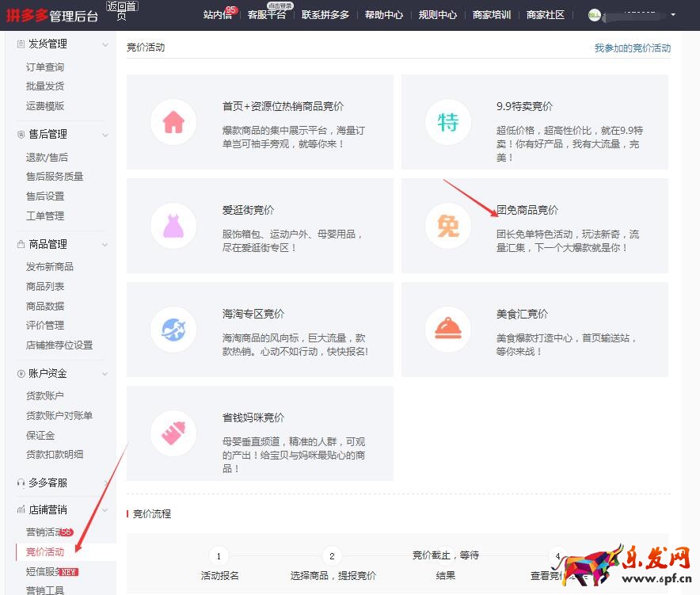Image resolution: width=700 pixels, height=595 pixels.
Task: Click the 免 icon for 团免商品竞价
Action: click(447, 227)
